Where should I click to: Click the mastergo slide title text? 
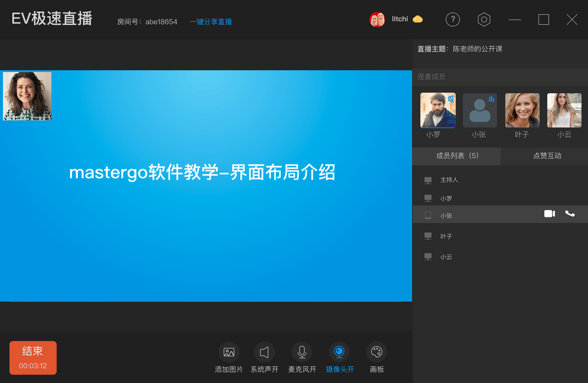click(202, 172)
